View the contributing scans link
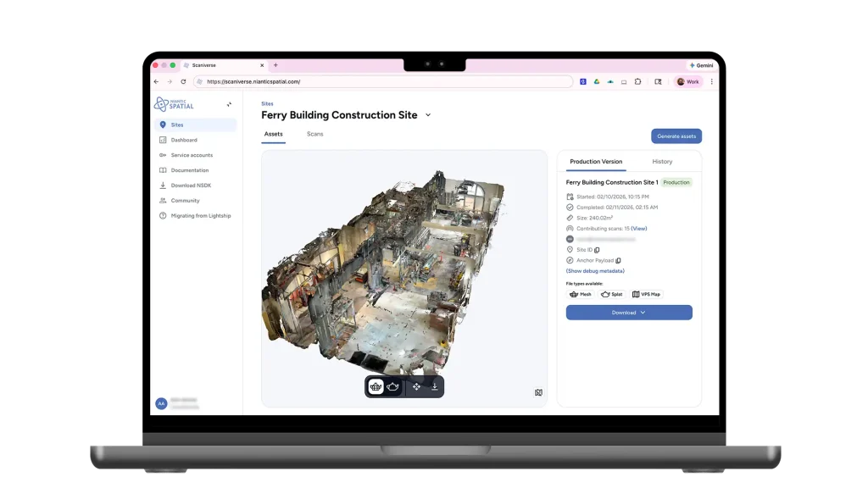 click(638, 229)
